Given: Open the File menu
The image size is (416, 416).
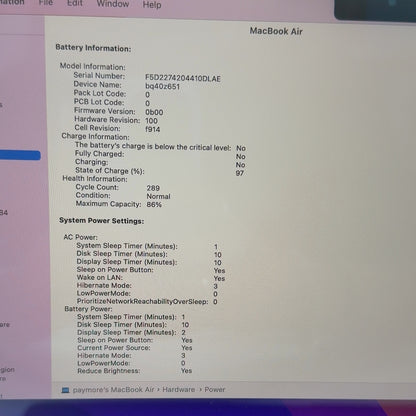Looking at the screenshot, I should 46,3.
